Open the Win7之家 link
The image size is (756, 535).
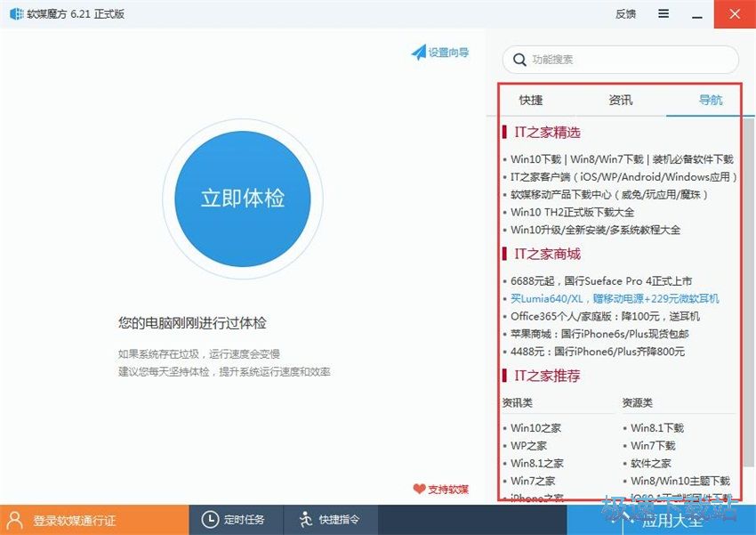tap(533, 481)
